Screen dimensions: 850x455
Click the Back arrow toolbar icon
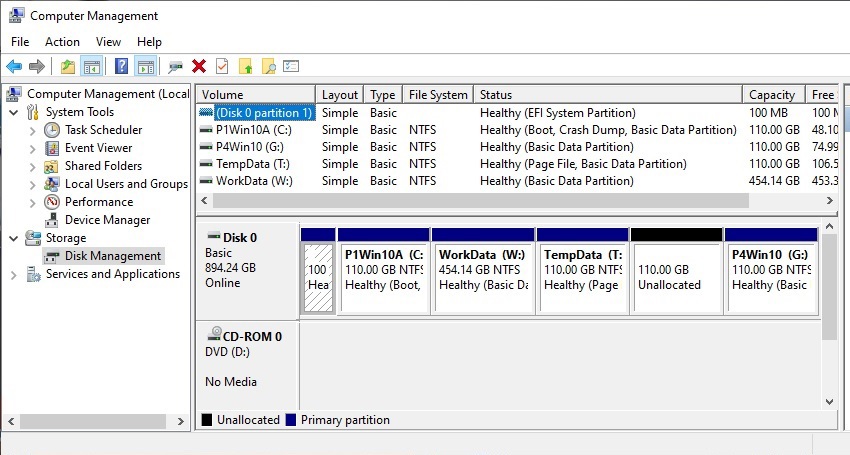[14, 67]
